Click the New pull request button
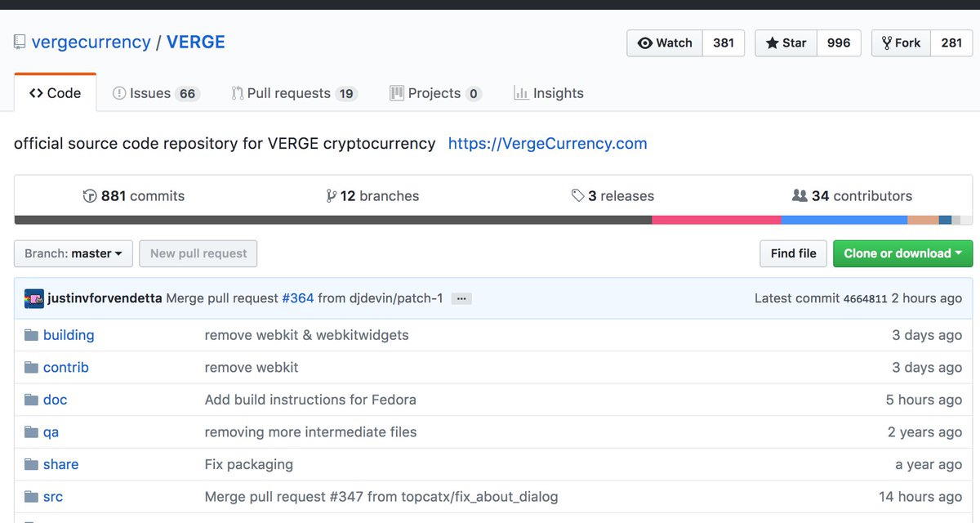Screen dimensions: 980x523 click(198, 253)
